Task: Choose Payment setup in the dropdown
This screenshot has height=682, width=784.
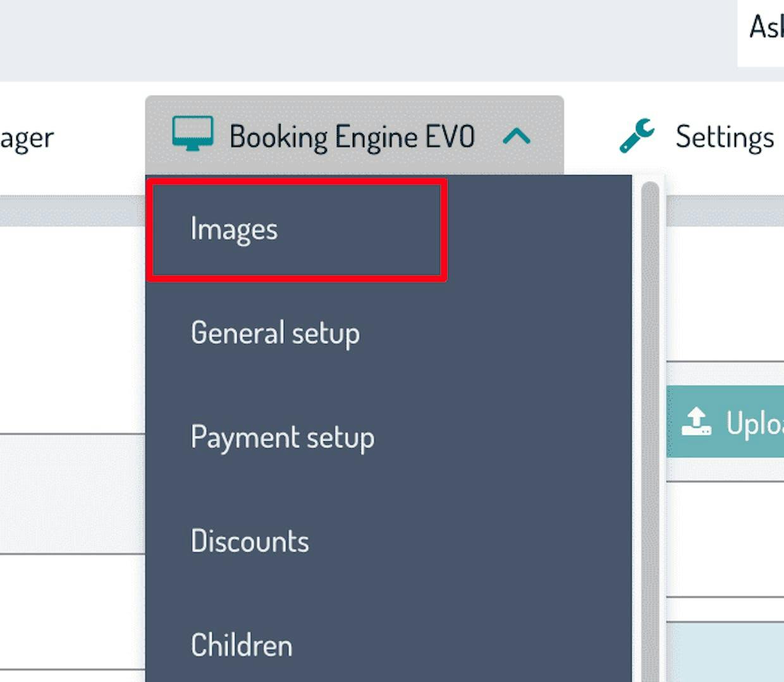Action: 282,437
